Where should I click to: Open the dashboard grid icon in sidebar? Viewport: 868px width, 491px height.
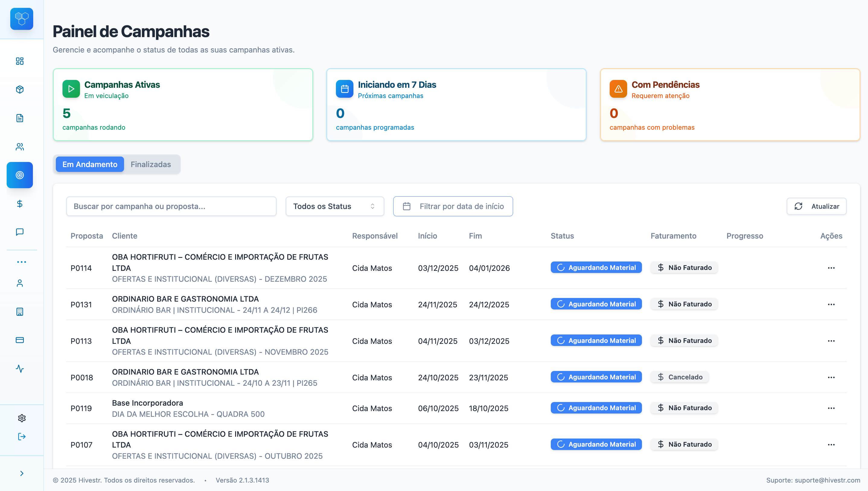coord(20,61)
